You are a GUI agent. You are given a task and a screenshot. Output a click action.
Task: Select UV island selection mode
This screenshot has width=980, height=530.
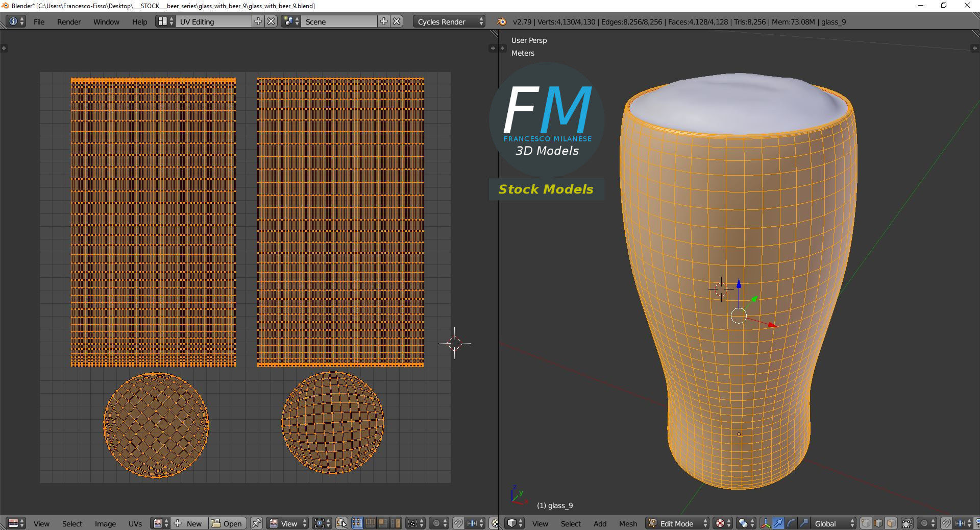tap(395, 523)
